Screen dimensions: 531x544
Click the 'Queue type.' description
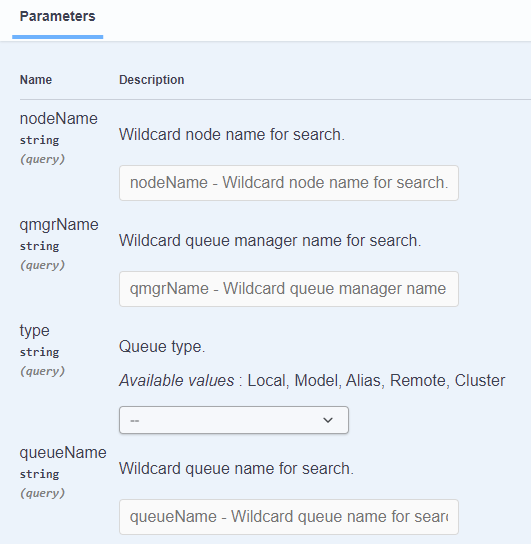click(162, 347)
